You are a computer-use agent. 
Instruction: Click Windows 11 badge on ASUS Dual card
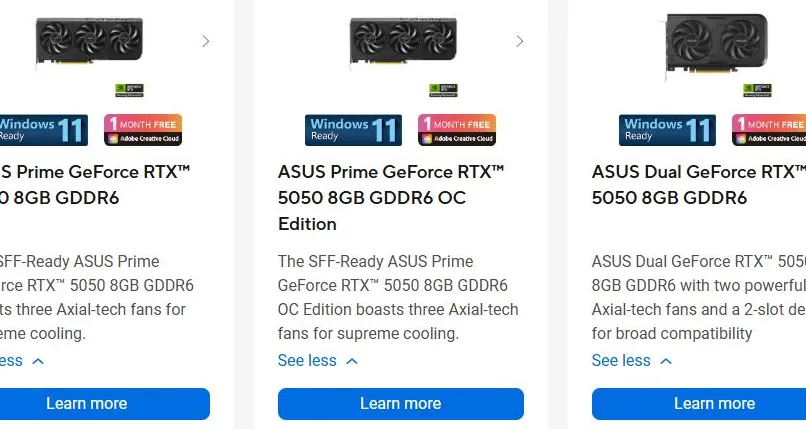point(667,130)
